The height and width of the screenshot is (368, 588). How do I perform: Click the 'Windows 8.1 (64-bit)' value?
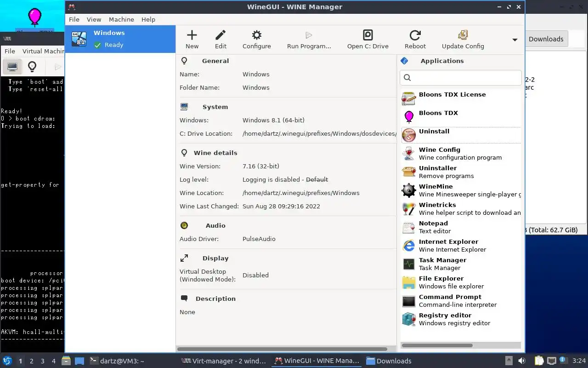[x=273, y=120]
